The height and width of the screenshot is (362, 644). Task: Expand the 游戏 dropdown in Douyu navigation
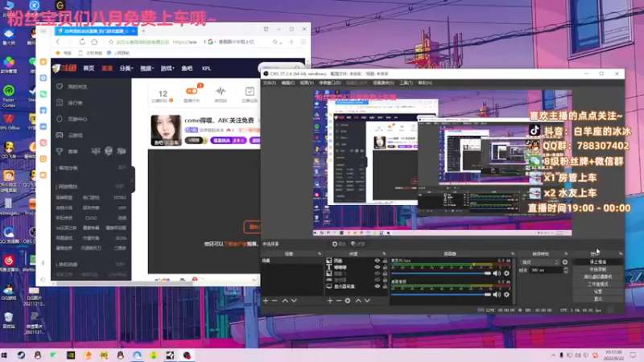point(167,68)
